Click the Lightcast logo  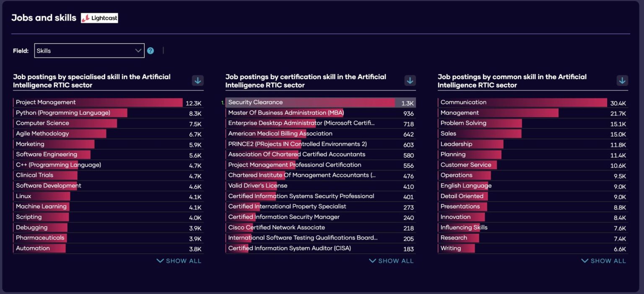(99, 18)
